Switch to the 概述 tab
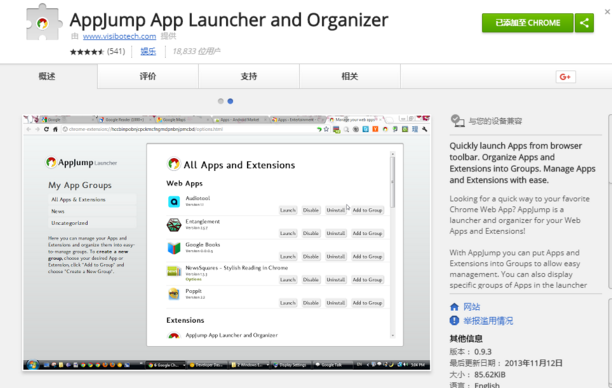The height and width of the screenshot is (388, 612). [x=47, y=76]
